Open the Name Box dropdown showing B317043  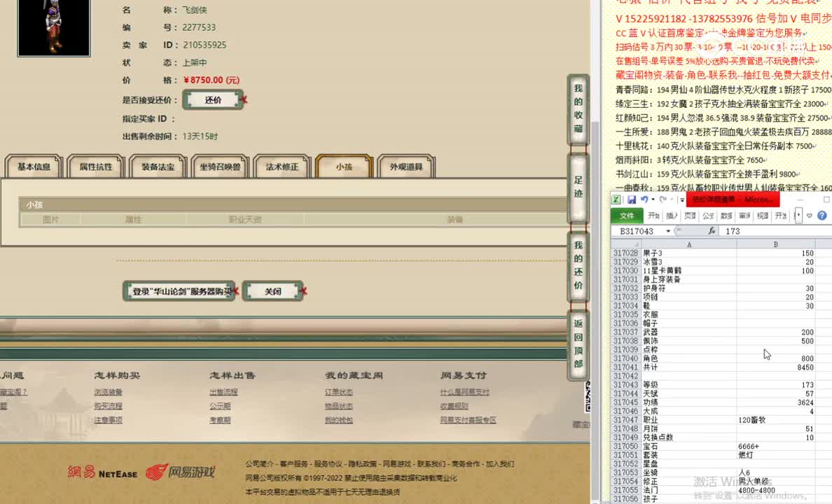click(x=668, y=230)
